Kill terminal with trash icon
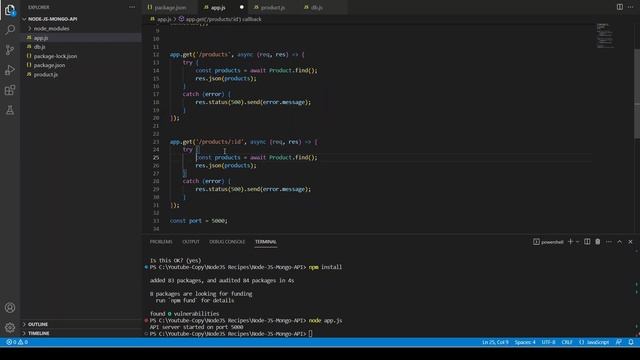640x360 pixels. 598,242
